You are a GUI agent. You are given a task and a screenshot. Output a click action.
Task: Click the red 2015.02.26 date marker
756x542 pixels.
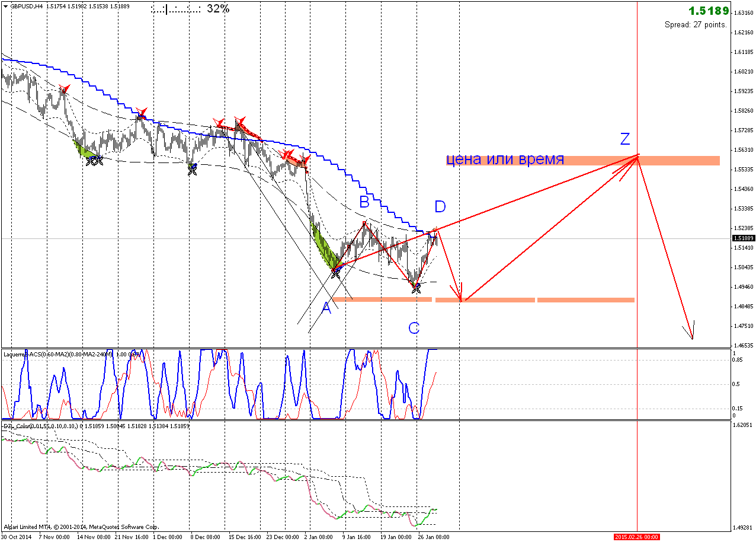click(x=636, y=537)
